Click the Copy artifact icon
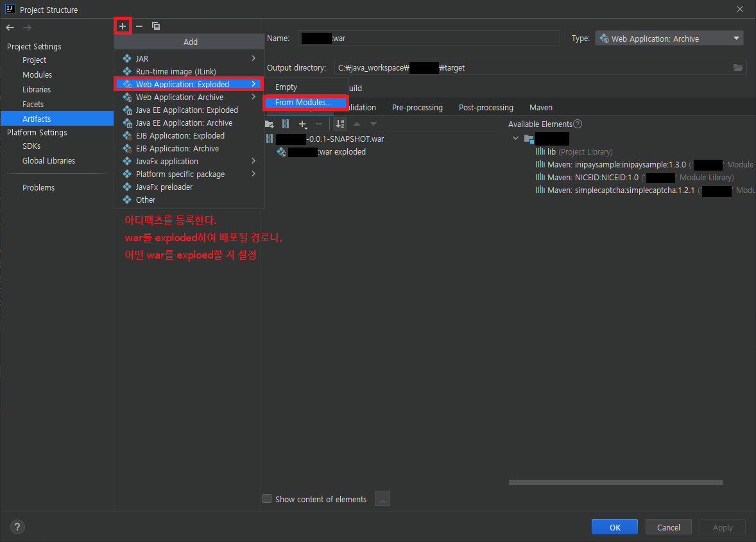 (156, 26)
